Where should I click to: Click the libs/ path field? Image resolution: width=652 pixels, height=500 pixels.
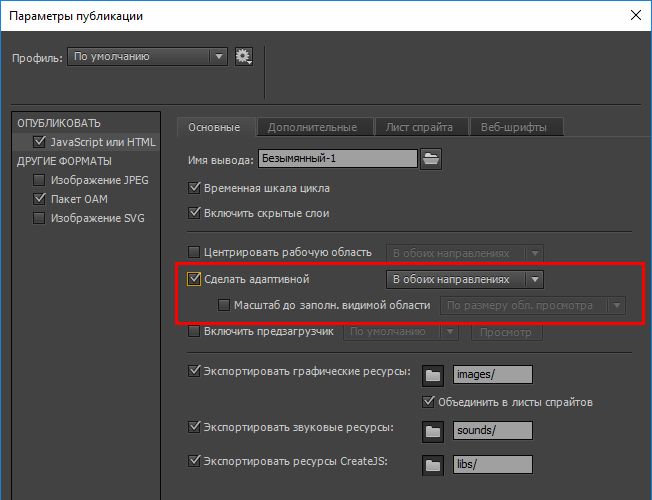pos(493,464)
